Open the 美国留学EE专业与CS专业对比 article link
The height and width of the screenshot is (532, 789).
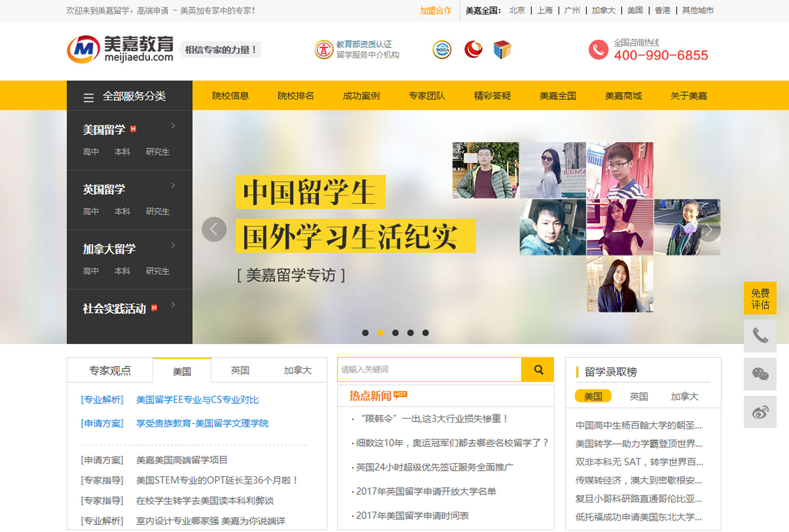[x=197, y=400]
